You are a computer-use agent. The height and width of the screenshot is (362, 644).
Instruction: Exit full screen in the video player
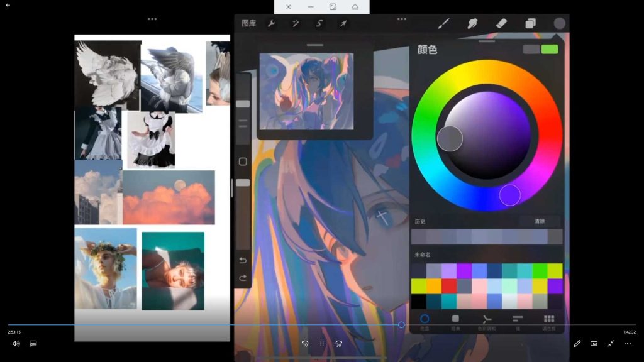(x=611, y=344)
